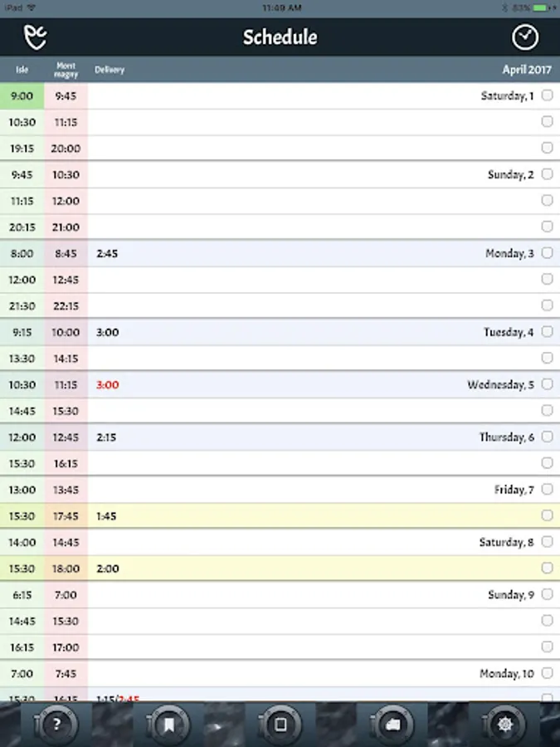Open the help question mark porthole
Screen dimensions: 560x747
[56, 725]
